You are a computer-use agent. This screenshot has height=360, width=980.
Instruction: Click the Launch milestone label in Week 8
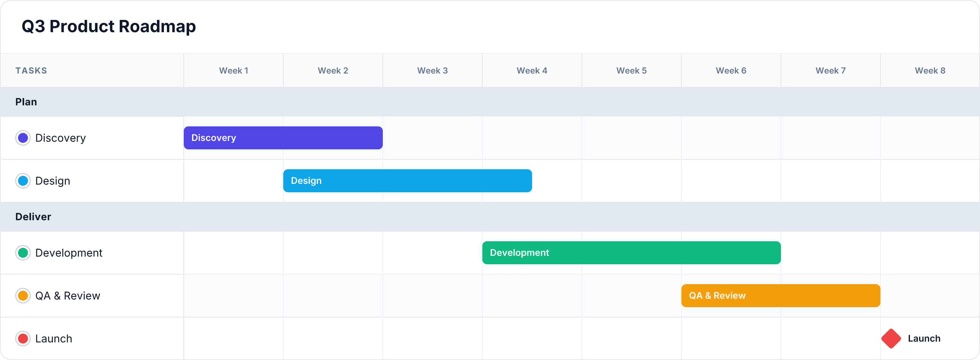[924, 339]
